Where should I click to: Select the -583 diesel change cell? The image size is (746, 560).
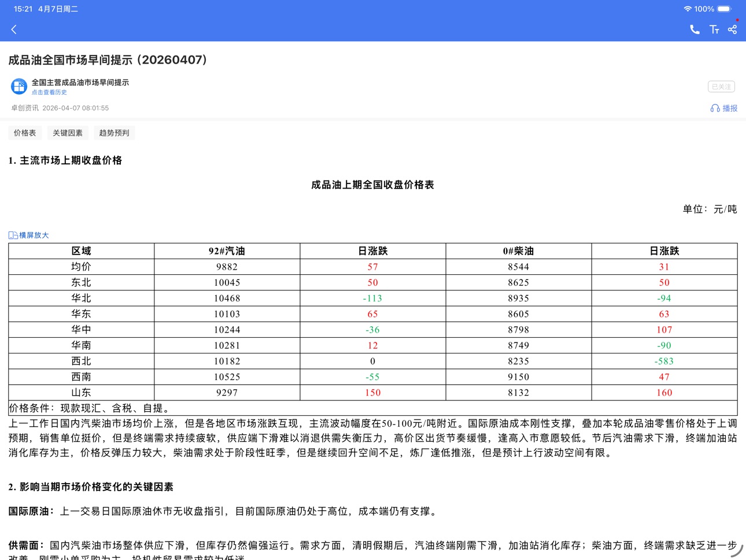[x=664, y=361]
